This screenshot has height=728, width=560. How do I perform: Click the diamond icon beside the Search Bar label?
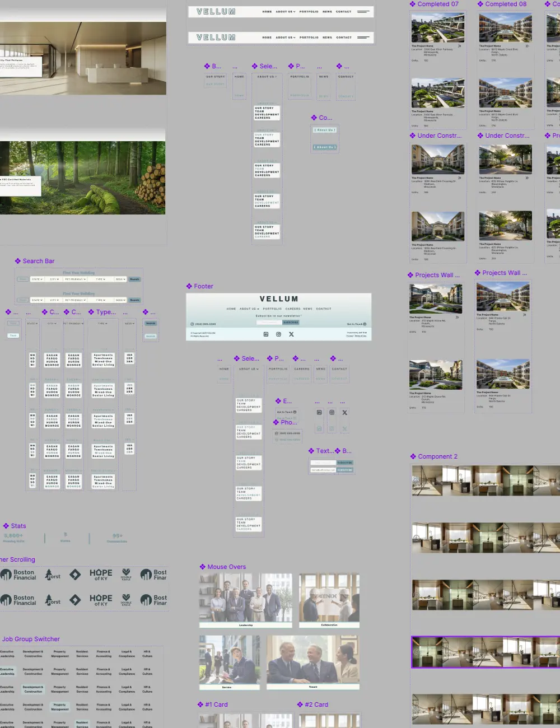point(18,261)
